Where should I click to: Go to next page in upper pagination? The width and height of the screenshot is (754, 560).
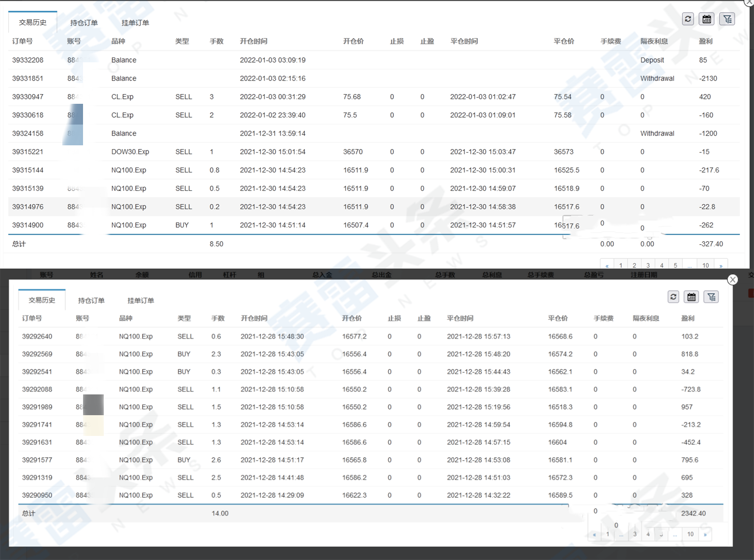tap(721, 266)
